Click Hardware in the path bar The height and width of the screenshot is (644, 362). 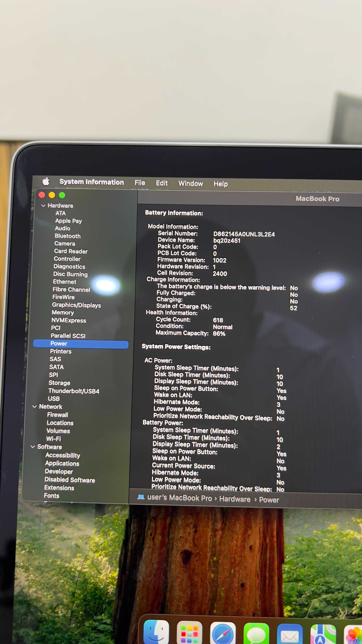(235, 499)
